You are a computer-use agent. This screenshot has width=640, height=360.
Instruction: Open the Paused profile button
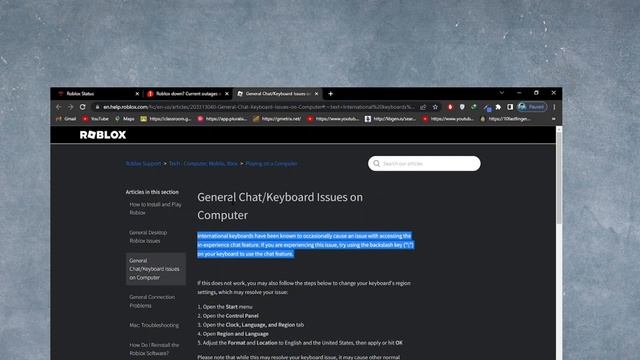[532, 107]
